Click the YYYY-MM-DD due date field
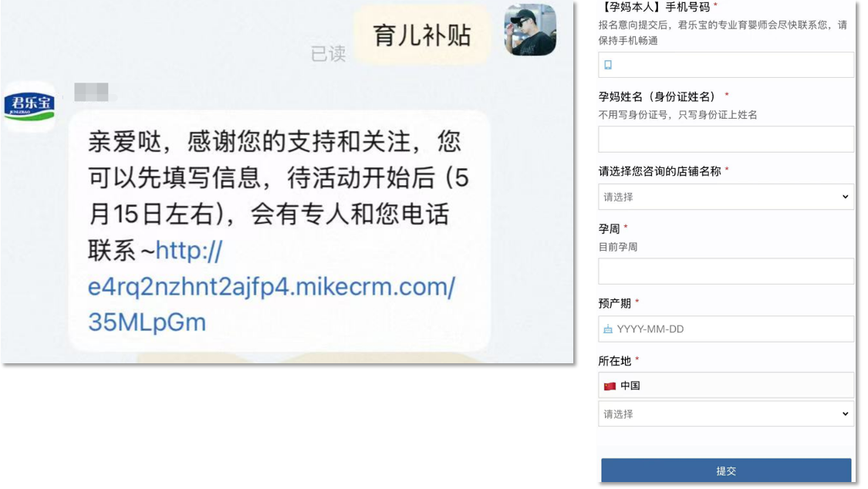The image size is (868, 489). 726,329
